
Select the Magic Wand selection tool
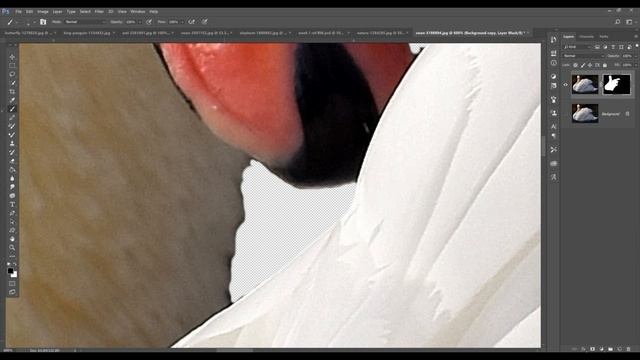12,83
